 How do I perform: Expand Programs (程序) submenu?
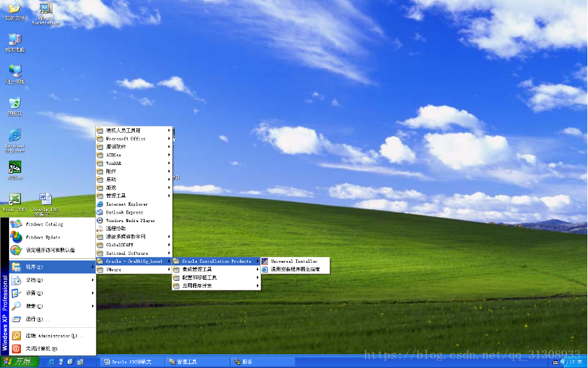[52, 267]
